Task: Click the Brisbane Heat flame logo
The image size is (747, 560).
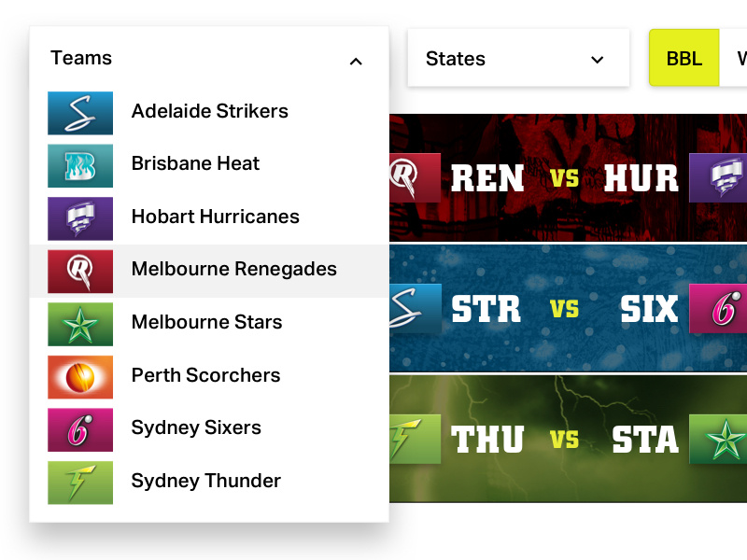Action: 80,163
